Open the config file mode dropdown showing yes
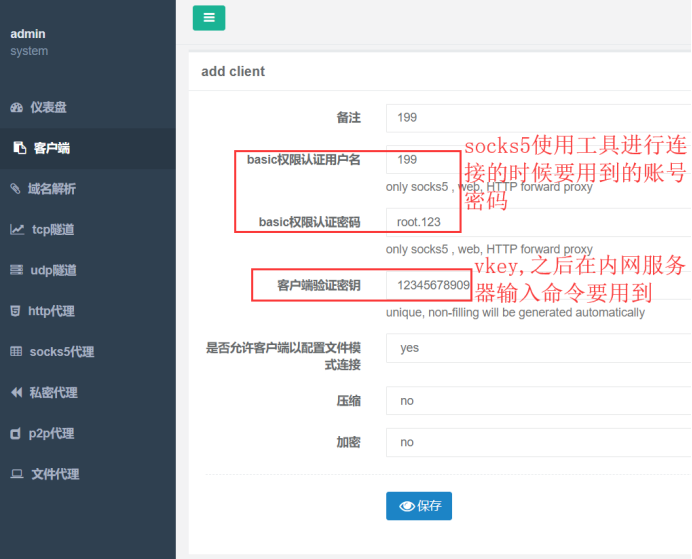The image size is (692, 559). click(x=539, y=348)
